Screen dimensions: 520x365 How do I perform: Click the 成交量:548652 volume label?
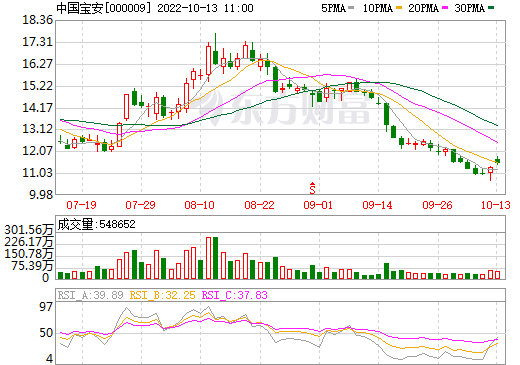pos(97,224)
